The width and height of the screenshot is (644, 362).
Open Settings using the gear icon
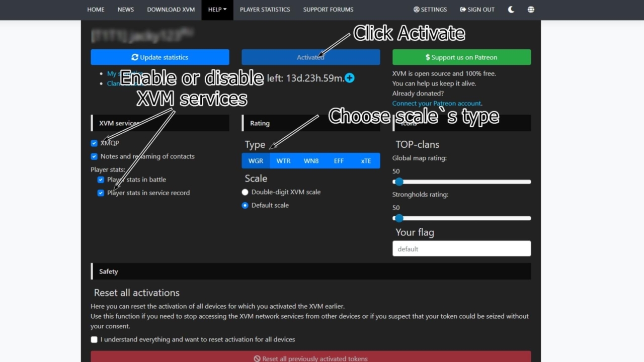pos(416,10)
